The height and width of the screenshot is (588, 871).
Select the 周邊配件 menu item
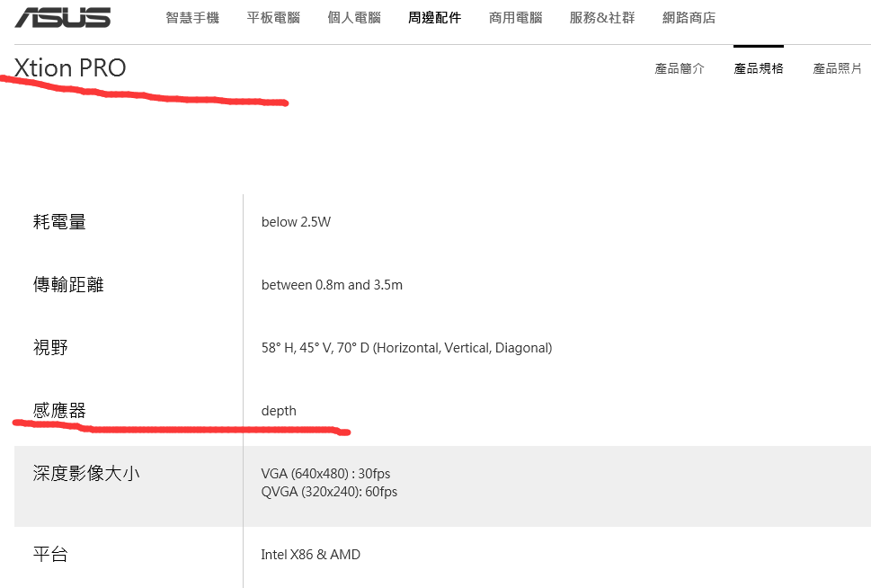tap(434, 18)
